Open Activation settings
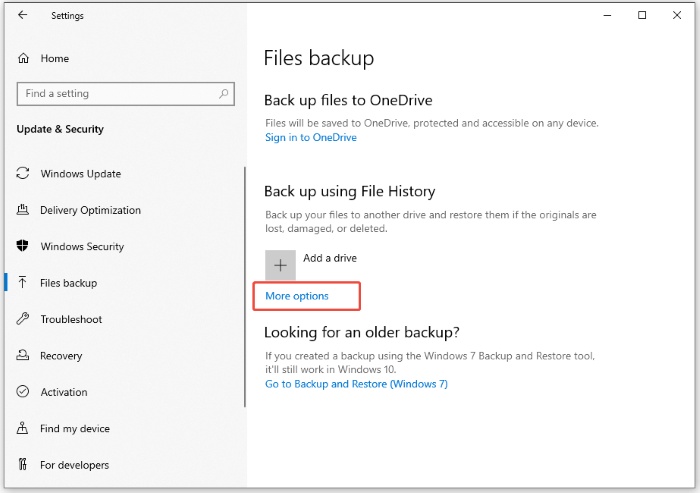The image size is (700, 493). [x=64, y=392]
